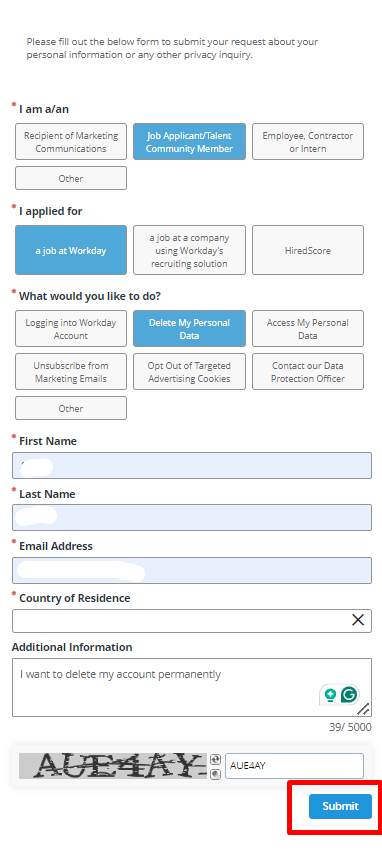Select Contact our Data Protection Officer
382x858 pixels.
(308, 372)
